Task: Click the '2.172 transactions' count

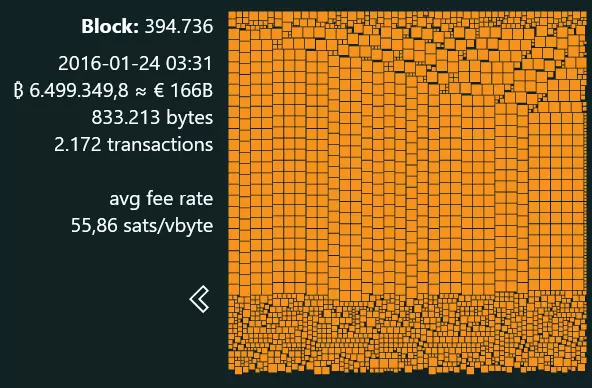Action: pyautogui.click(x=134, y=145)
